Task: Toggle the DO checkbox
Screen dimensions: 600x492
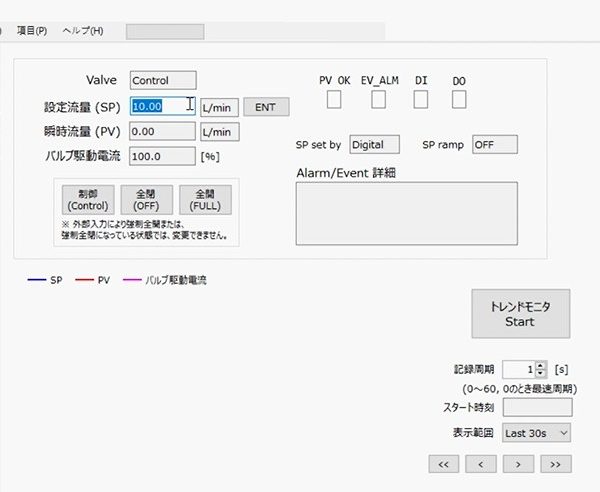Action: pyautogui.click(x=458, y=99)
